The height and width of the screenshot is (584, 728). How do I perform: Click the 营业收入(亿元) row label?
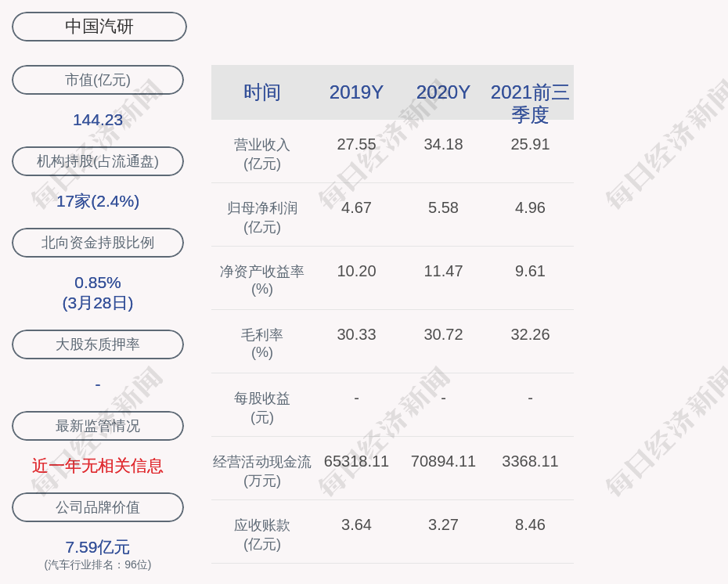262,154
